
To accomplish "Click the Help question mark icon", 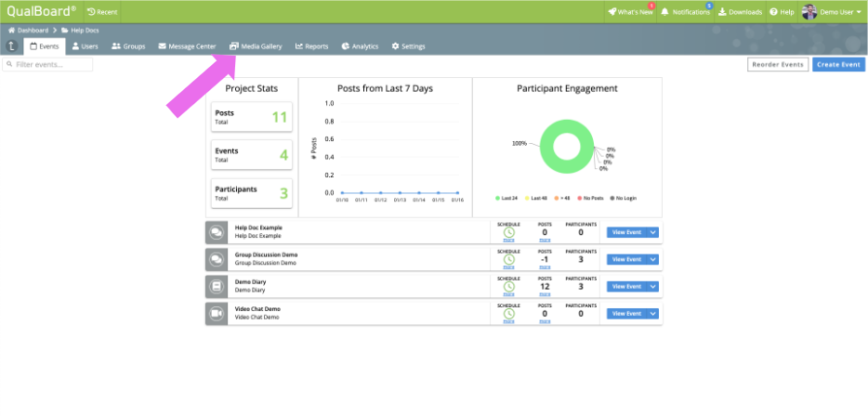I will pyautogui.click(x=773, y=12).
